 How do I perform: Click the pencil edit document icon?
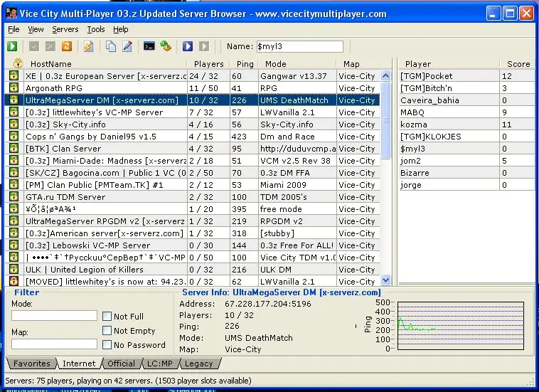(x=127, y=46)
